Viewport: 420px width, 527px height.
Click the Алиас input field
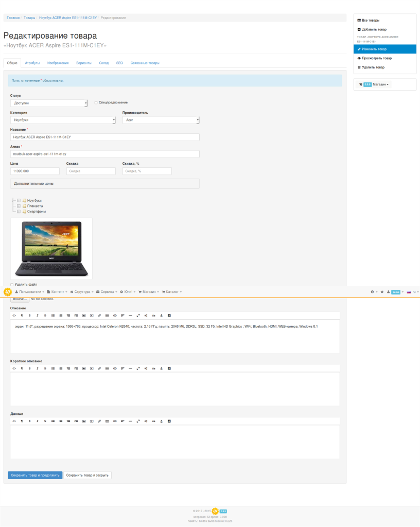coord(105,154)
